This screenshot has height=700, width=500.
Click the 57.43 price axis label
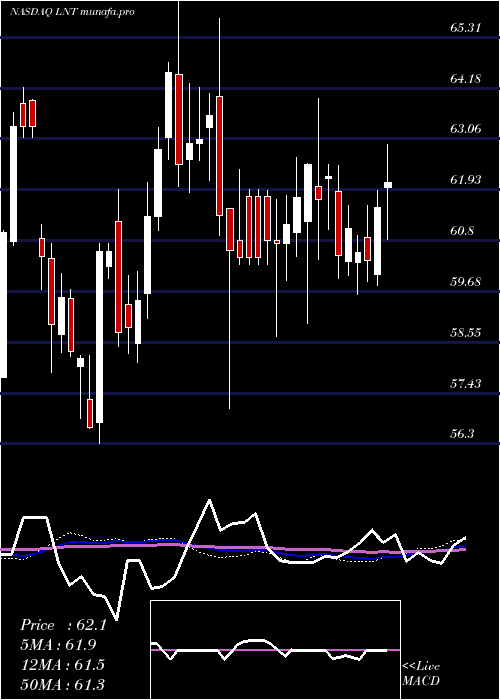tap(466, 383)
